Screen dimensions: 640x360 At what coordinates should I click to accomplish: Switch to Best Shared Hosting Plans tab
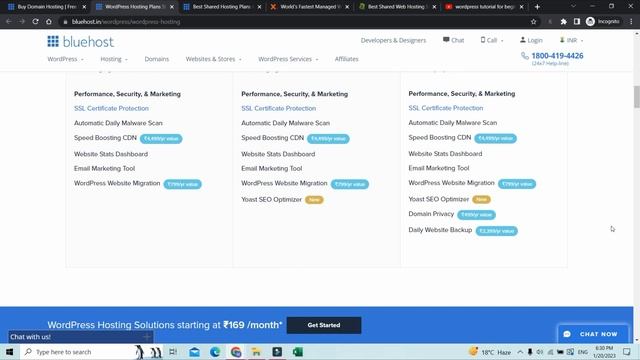(x=221, y=7)
